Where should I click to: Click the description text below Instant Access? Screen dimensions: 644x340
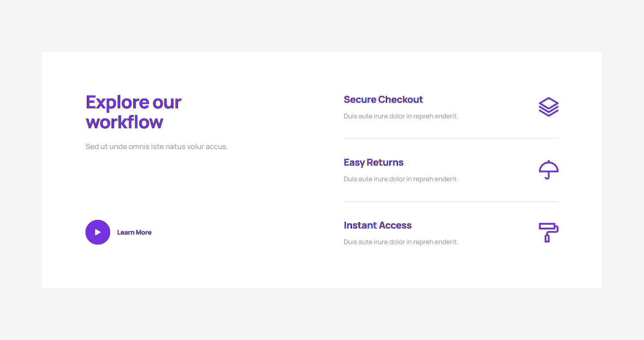pyautogui.click(x=401, y=242)
